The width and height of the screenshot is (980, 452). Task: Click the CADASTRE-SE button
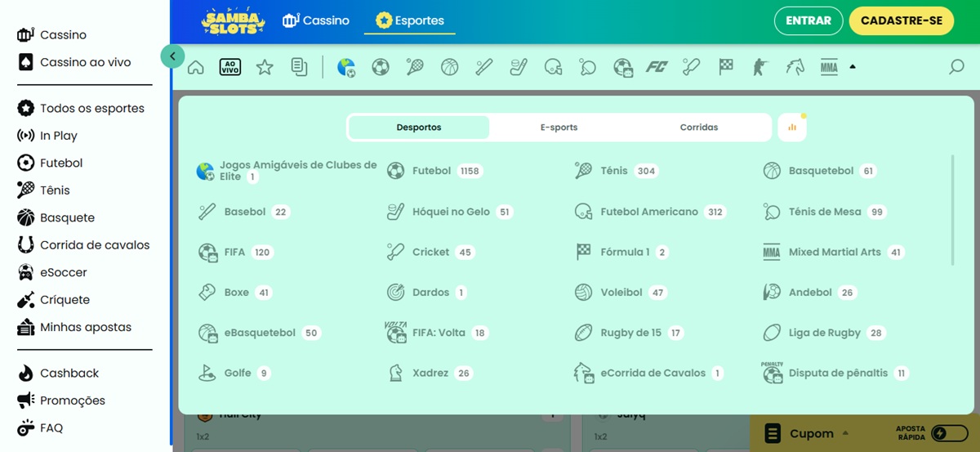coord(902,20)
